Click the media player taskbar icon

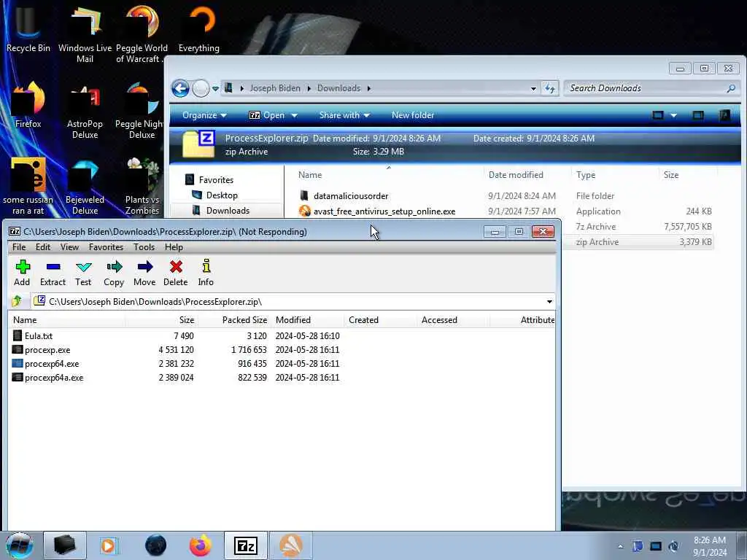click(108, 545)
